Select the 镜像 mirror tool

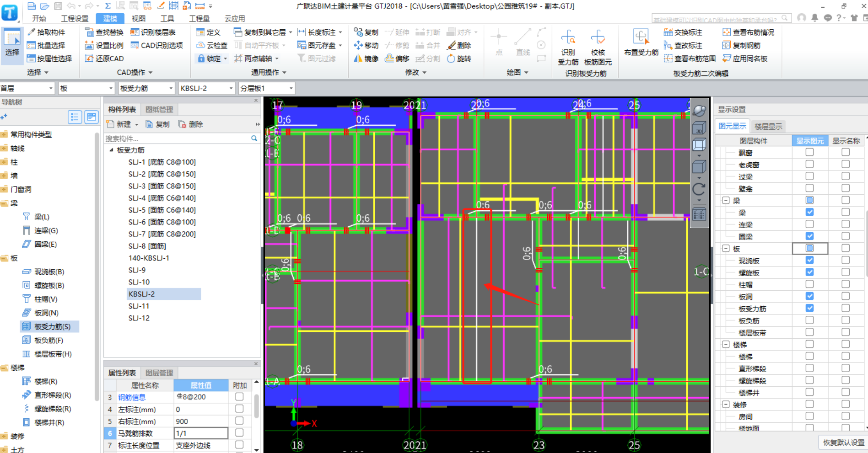366,59
